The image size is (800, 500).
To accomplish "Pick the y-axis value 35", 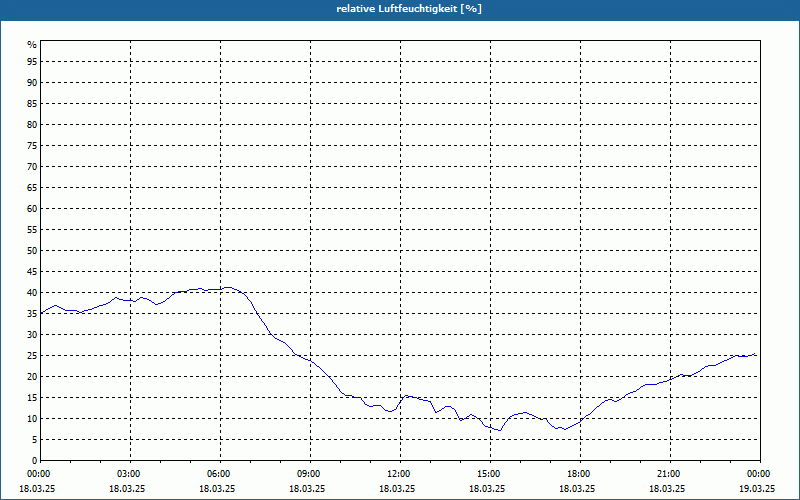I will tap(32, 314).
